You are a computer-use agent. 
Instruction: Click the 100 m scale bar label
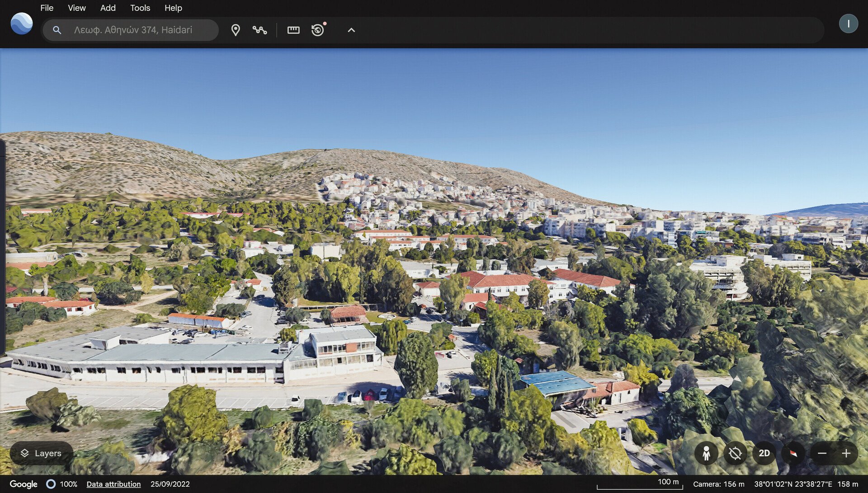click(668, 482)
